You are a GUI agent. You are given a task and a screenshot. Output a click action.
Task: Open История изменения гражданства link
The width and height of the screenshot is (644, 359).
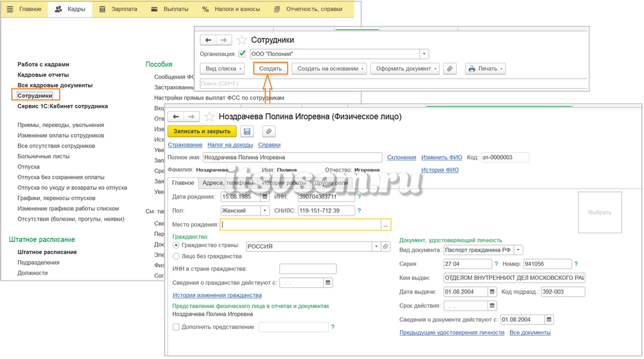pyautogui.click(x=217, y=295)
